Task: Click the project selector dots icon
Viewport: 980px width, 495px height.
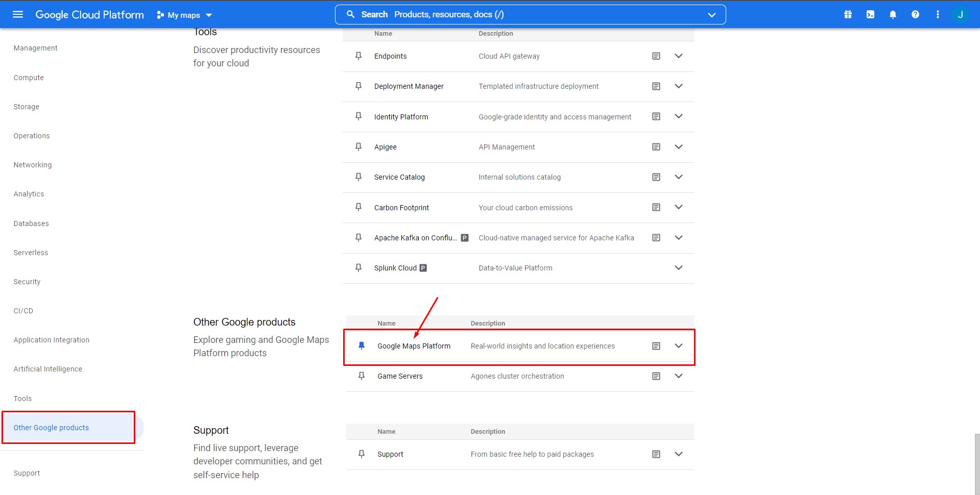Action: point(160,15)
